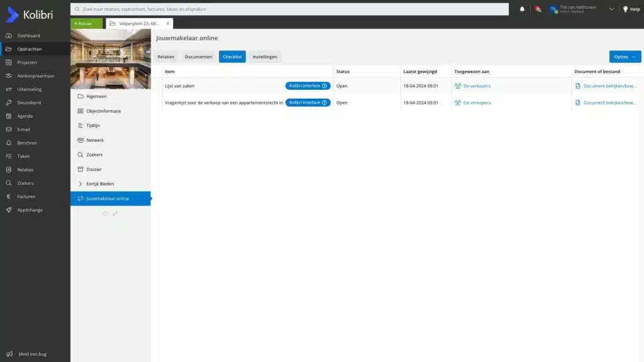Open AppXchange in the sidebar
This screenshot has width=644, height=362.
30,209
